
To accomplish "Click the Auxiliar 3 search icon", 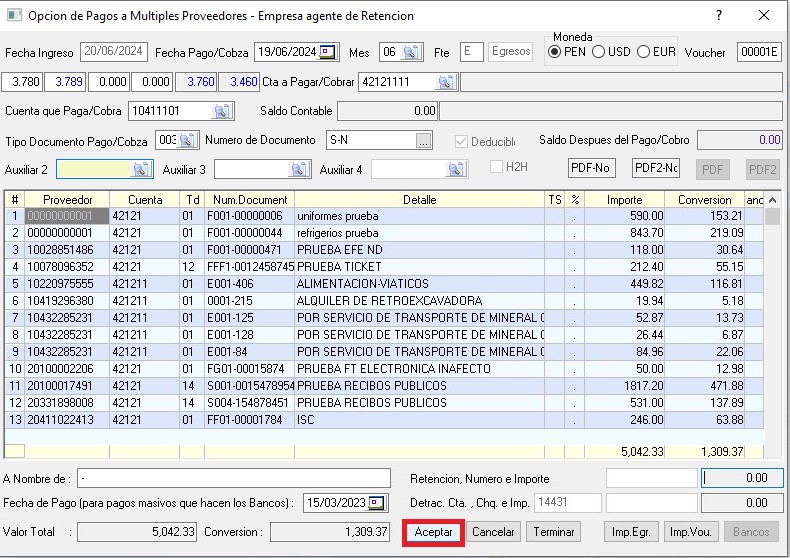I will [x=299, y=170].
